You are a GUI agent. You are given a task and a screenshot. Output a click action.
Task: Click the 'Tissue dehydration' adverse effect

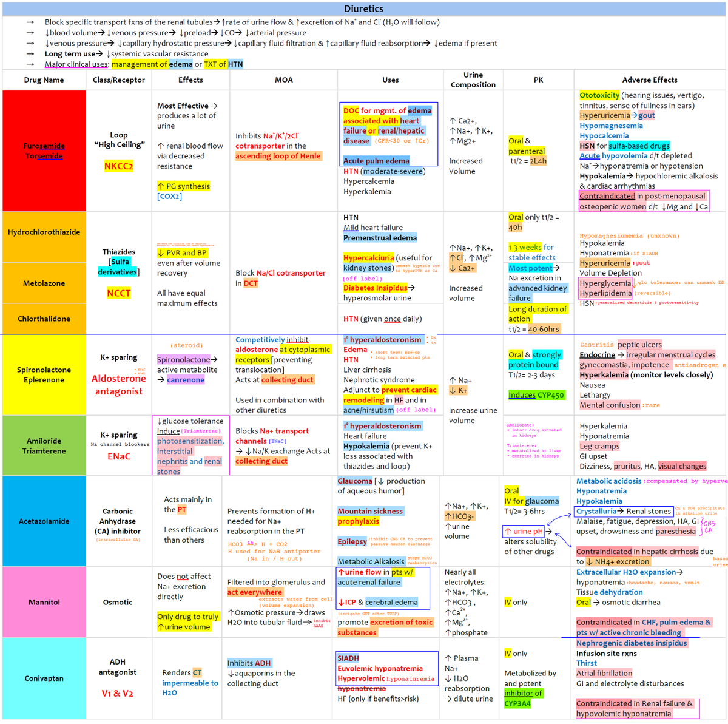click(x=609, y=592)
